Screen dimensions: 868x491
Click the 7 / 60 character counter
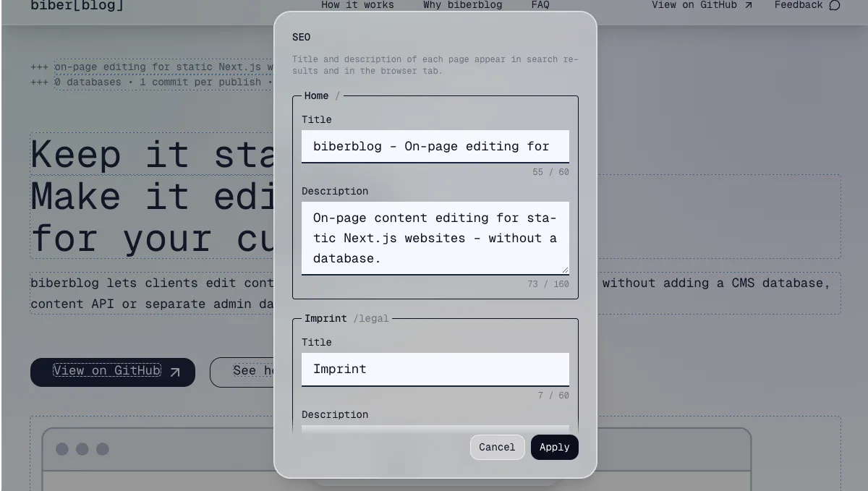(x=553, y=396)
